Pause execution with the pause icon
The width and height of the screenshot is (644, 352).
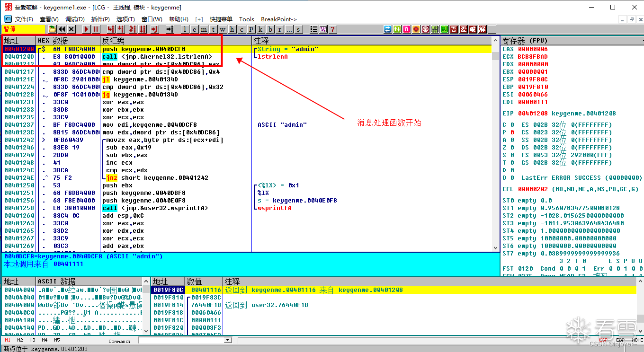[96, 29]
